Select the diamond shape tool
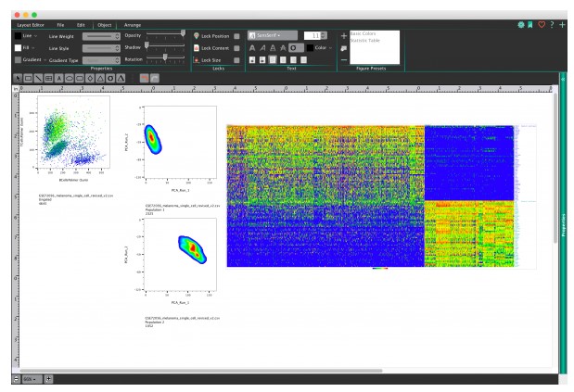Image resolution: width=574 pixels, height=392 pixels. coord(90,78)
